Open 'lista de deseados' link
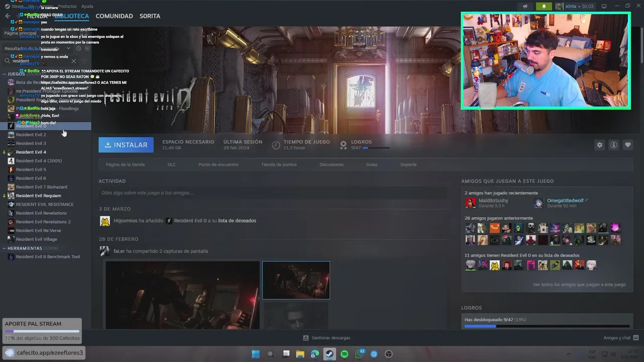Image resolution: width=644 pixels, height=362 pixels. click(237, 221)
